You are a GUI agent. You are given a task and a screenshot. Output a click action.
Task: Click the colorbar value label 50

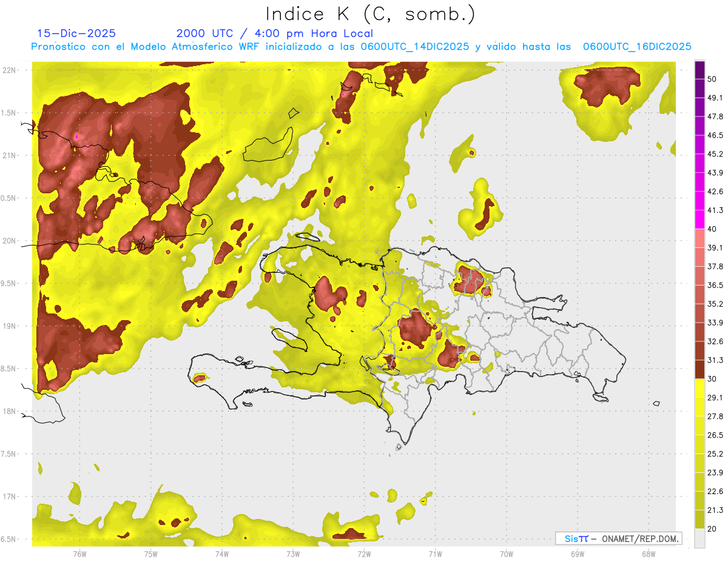point(713,79)
